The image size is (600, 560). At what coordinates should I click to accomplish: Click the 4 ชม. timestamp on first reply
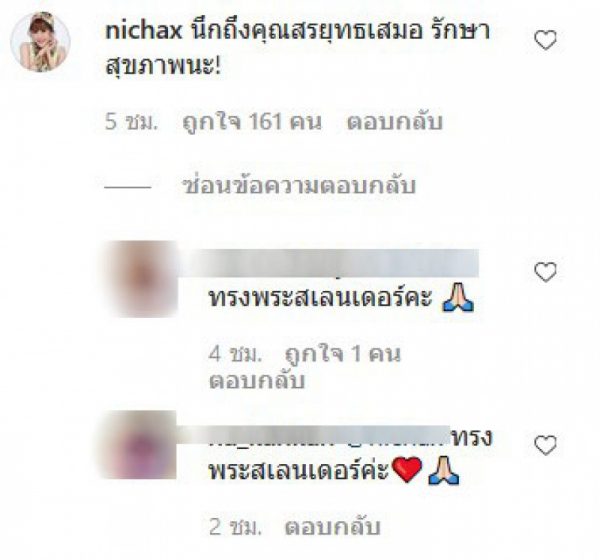point(235,354)
